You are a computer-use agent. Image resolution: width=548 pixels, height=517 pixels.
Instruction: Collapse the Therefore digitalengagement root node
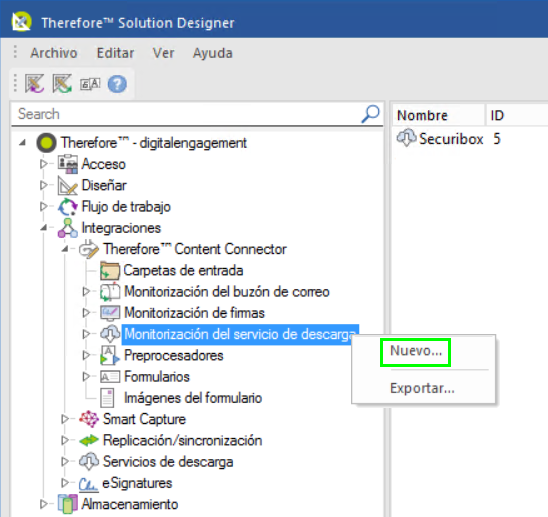point(23,143)
